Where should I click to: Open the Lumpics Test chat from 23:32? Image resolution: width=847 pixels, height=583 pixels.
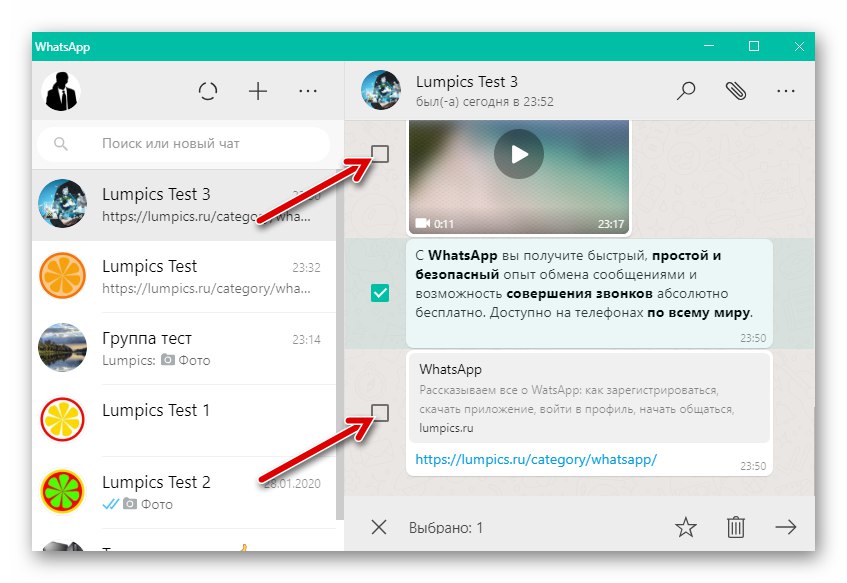click(x=184, y=277)
